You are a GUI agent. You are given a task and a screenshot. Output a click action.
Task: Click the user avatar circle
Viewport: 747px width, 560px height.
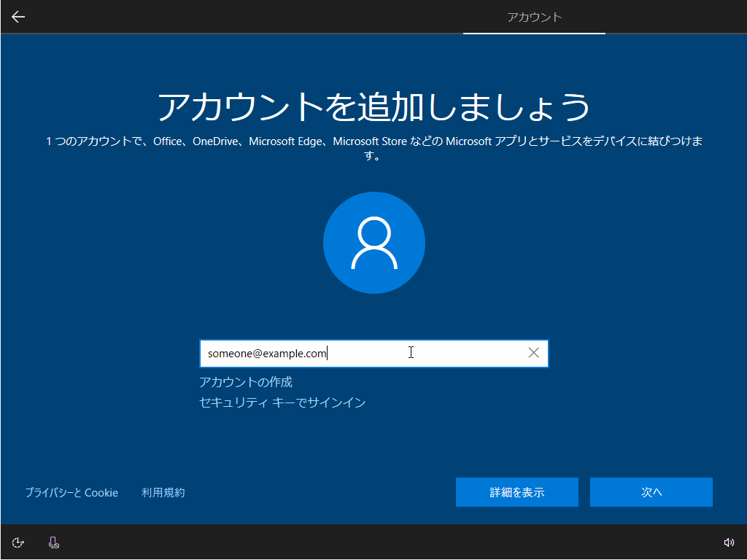click(x=374, y=243)
